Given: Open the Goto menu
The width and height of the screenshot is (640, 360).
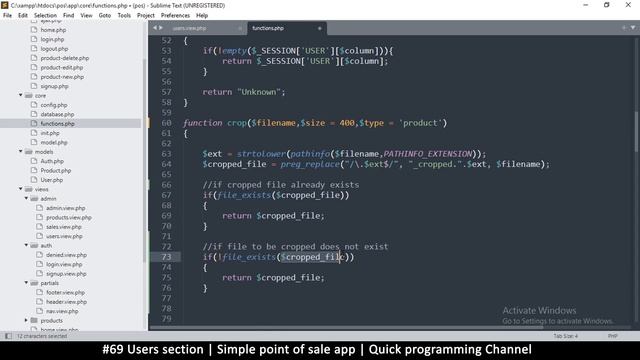Looking at the screenshot, I should 105,16.
